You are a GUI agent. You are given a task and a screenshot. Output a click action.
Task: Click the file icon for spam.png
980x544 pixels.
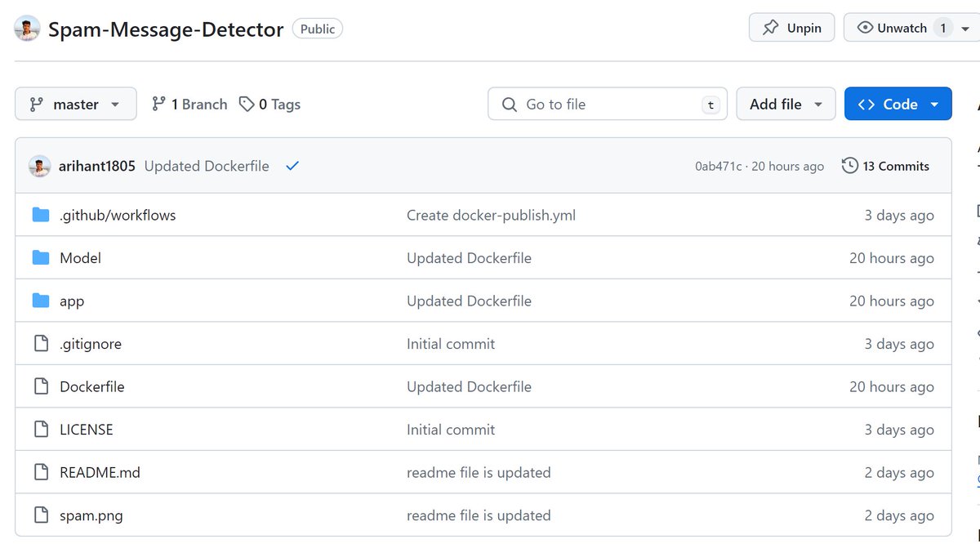(x=41, y=515)
